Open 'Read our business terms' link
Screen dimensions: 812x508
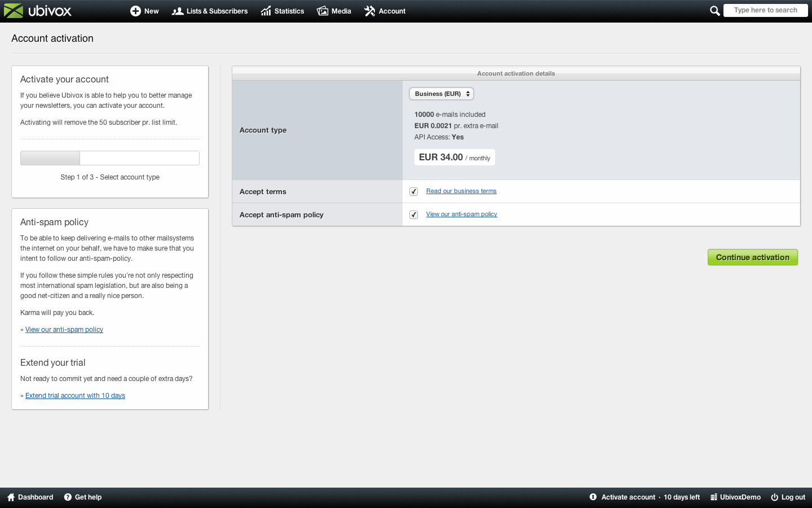pos(461,191)
